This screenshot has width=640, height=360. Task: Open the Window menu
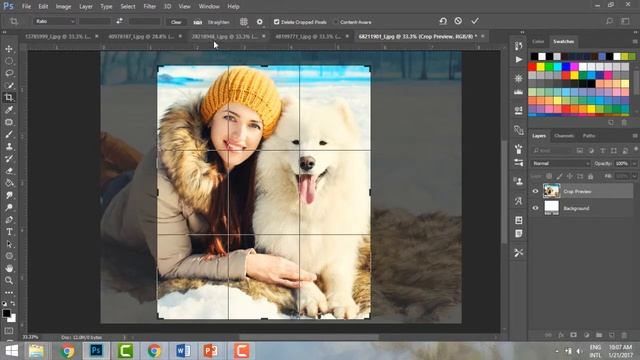pos(209,7)
